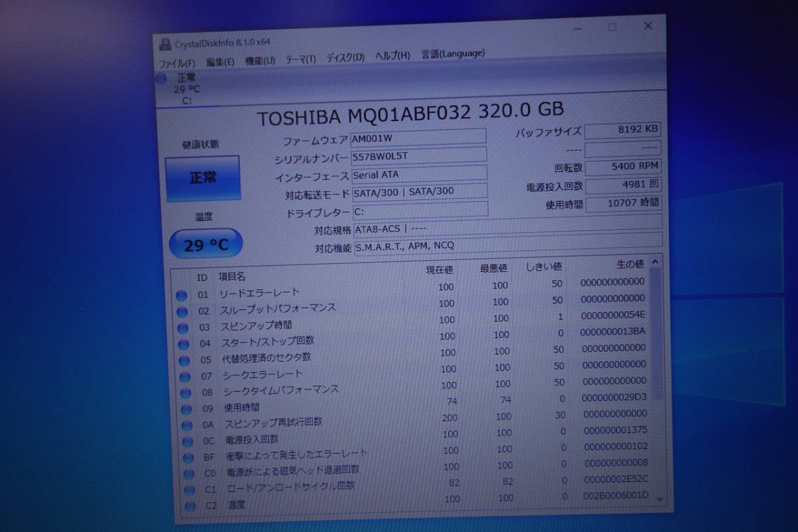Click the scroll down arrow of attribute list

[660, 498]
